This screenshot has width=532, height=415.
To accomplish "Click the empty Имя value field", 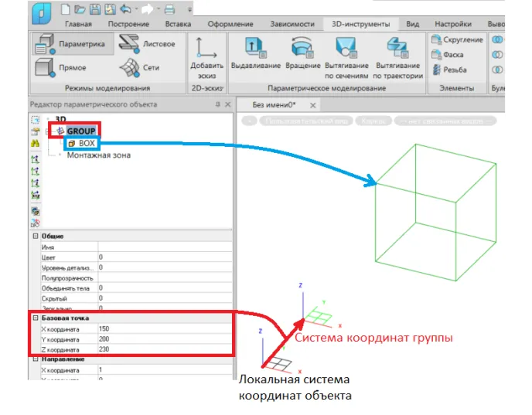I will point(165,247).
